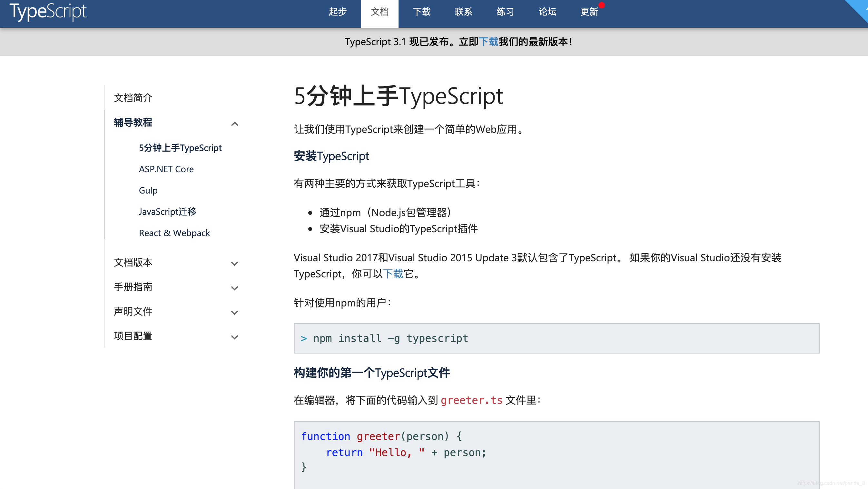Click 手册指南 sidebar heading
Image resolution: width=868 pixels, height=489 pixels.
click(x=133, y=287)
